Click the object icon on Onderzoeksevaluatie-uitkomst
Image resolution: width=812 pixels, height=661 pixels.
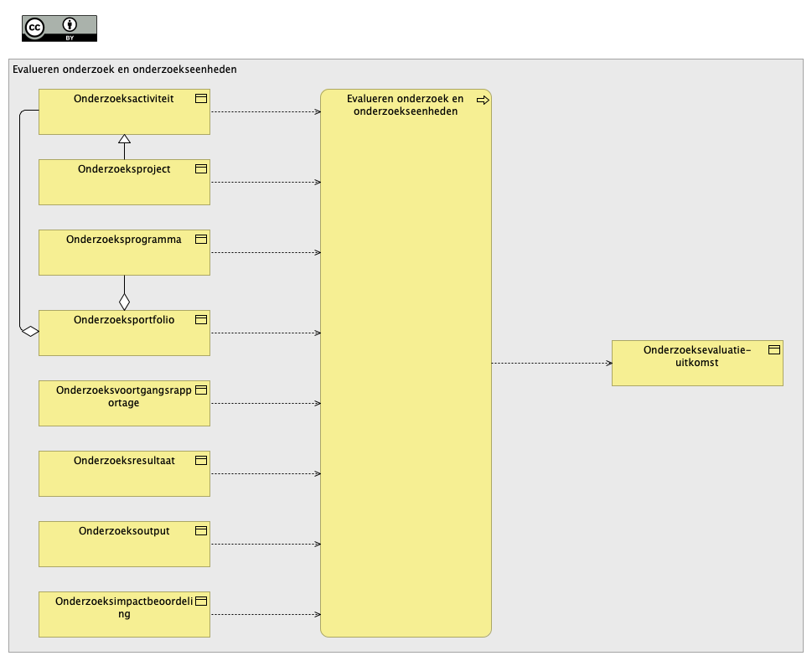pyautogui.click(x=774, y=350)
